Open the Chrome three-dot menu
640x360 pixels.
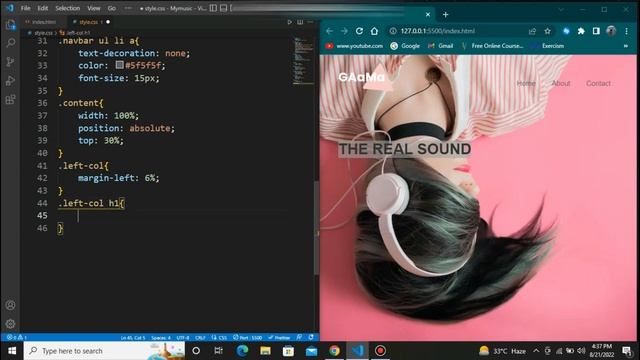627,31
